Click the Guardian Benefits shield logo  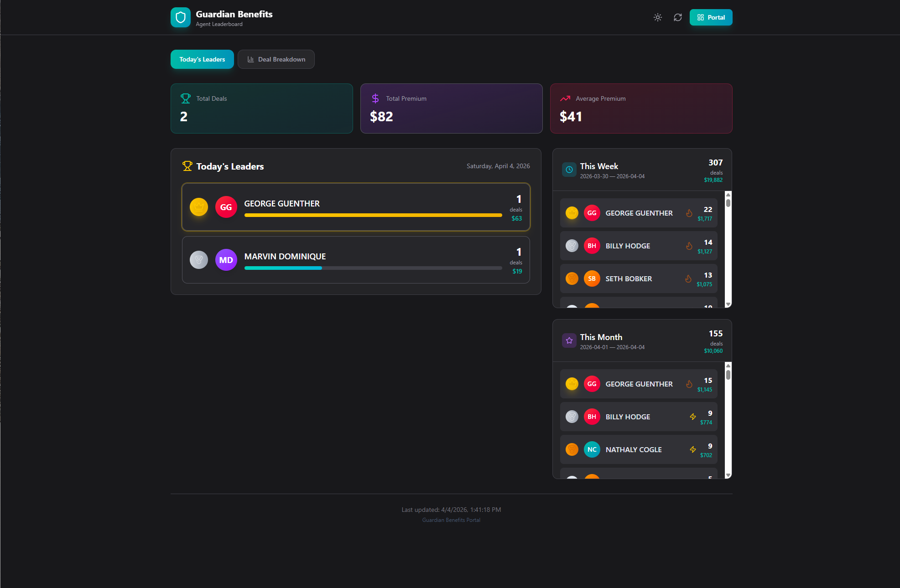[x=180, y=17]
